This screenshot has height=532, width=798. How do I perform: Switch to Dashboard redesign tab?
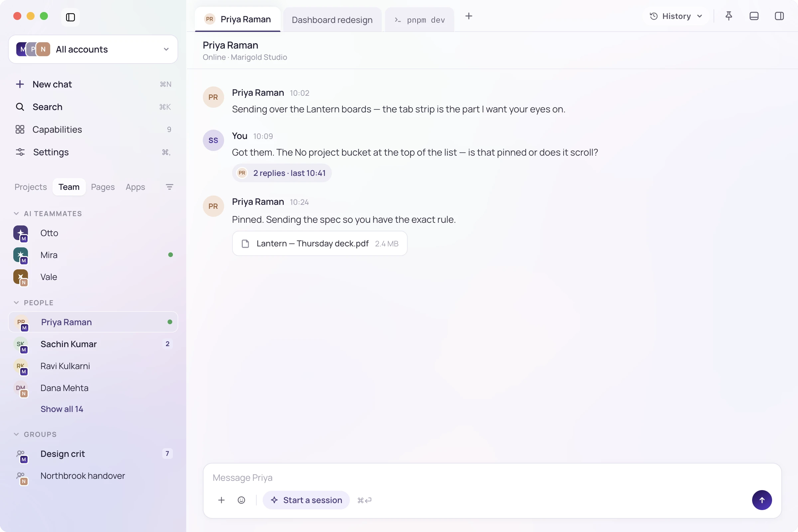[332, 20]
